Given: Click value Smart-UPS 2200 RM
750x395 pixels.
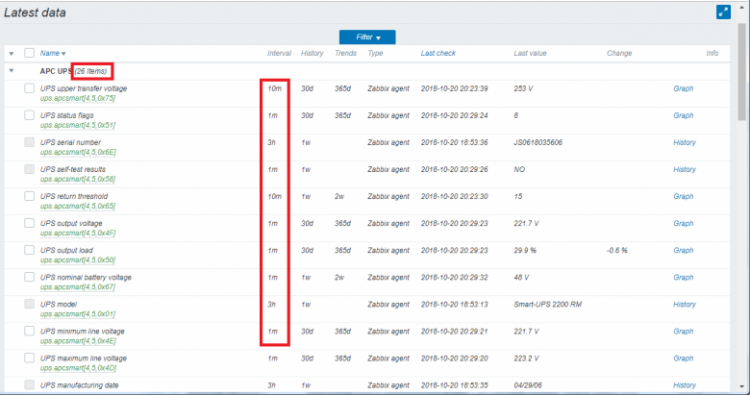Looking at the screenshot, I should tap(548, 304).
